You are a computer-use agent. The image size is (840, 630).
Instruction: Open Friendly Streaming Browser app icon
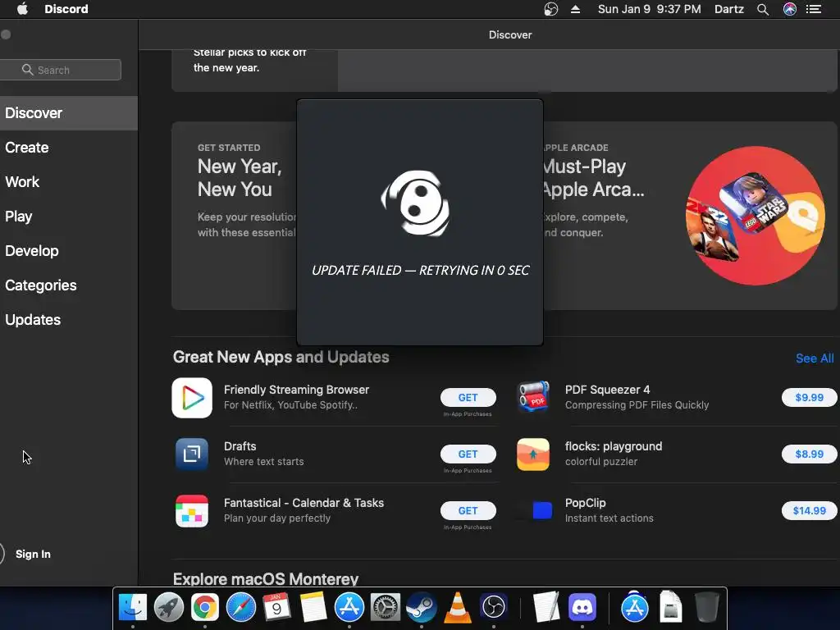192,398
